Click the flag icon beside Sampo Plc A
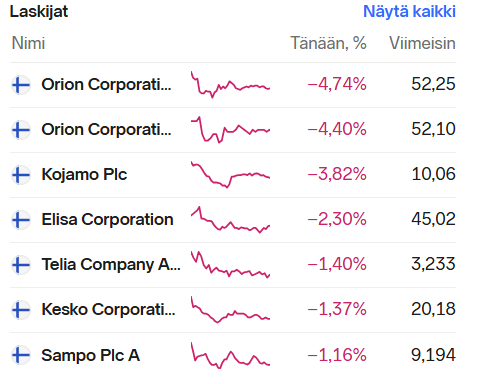Screen dimensions: 477x384 pos(21,355)
